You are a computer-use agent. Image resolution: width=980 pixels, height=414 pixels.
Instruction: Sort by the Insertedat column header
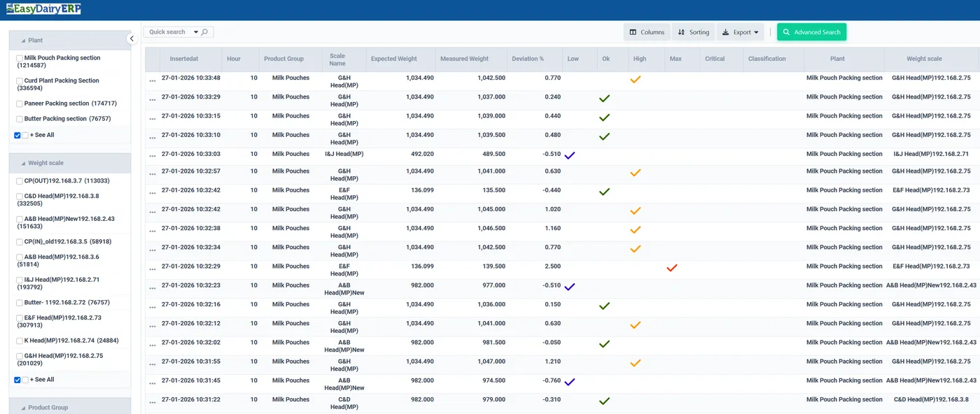pyautogui.click(x=185, y=59)
